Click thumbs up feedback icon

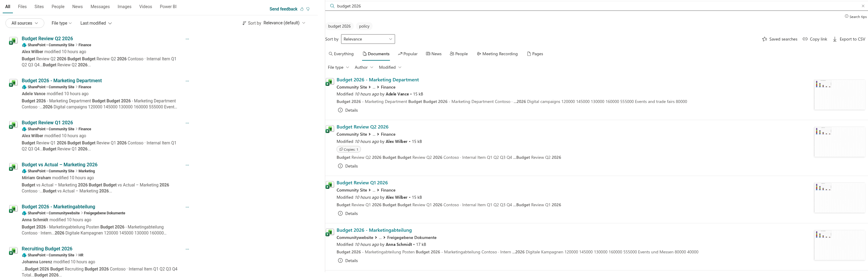pyautogui.click(x=302, y=9)
